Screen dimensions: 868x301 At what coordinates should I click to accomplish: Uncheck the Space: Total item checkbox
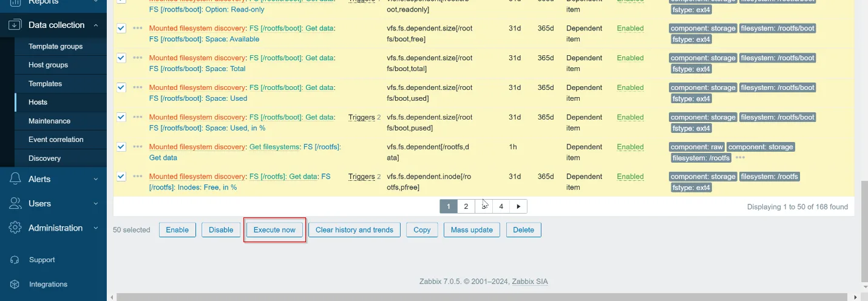point(121,58)
